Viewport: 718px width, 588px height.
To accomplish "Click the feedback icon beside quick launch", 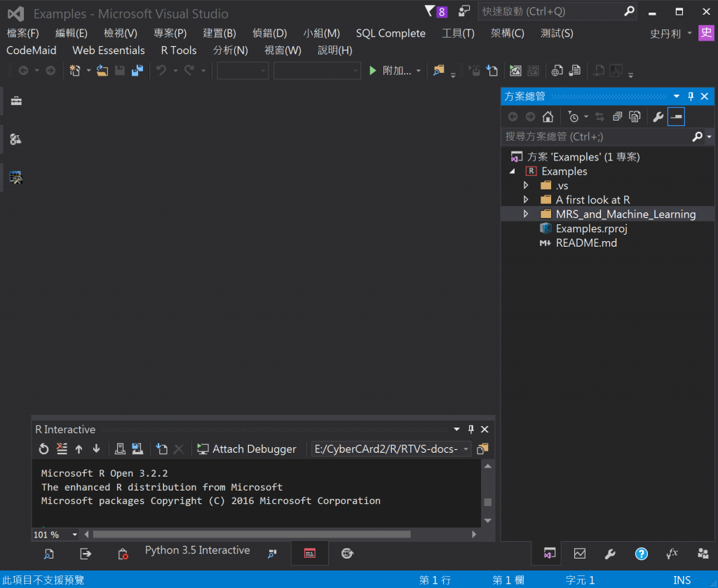I will click(464, 11).
